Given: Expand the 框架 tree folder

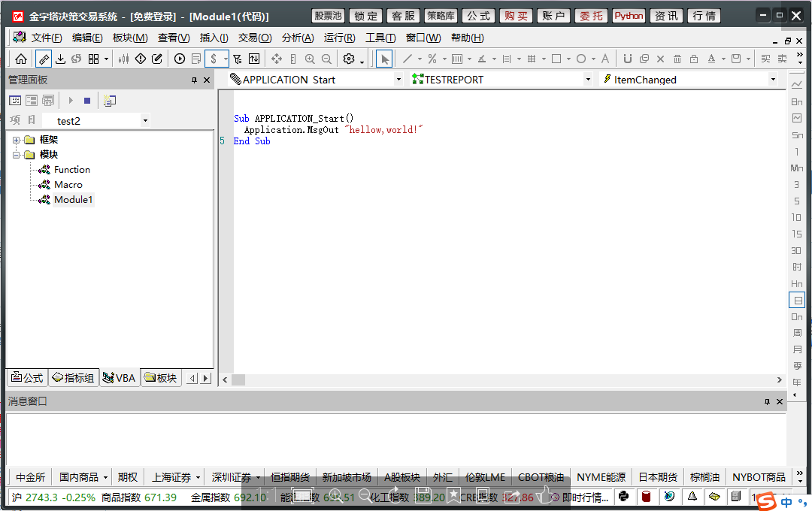Looking at the screenshot, I should point(16,140).
